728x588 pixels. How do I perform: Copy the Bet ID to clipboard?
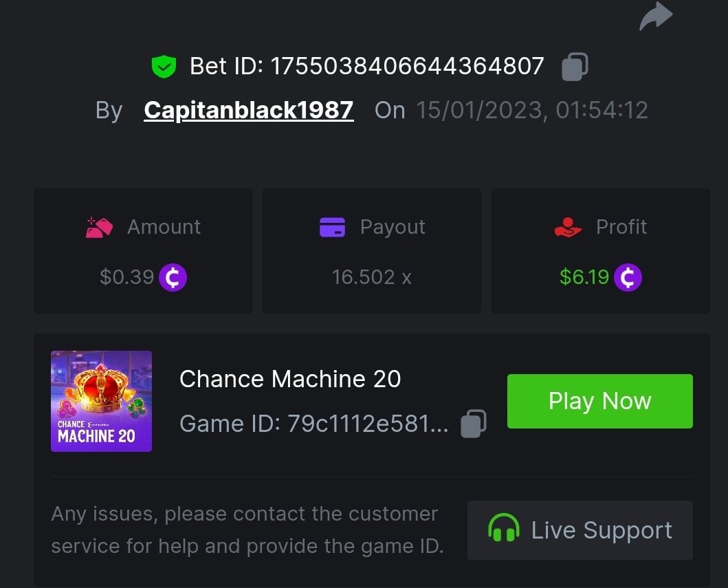point(575,67)
